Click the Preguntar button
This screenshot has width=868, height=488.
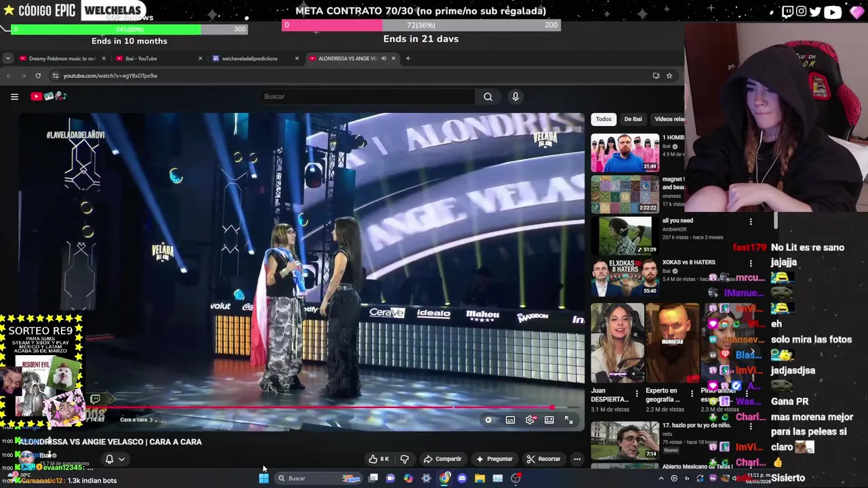[494, 459]
